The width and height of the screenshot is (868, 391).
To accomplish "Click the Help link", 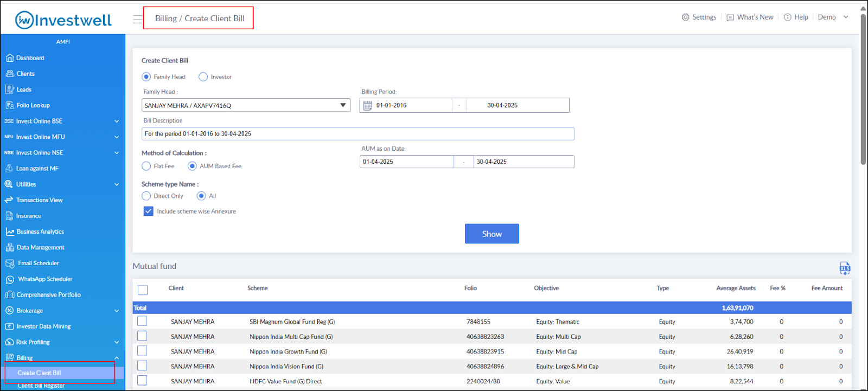I will [801, 17].
